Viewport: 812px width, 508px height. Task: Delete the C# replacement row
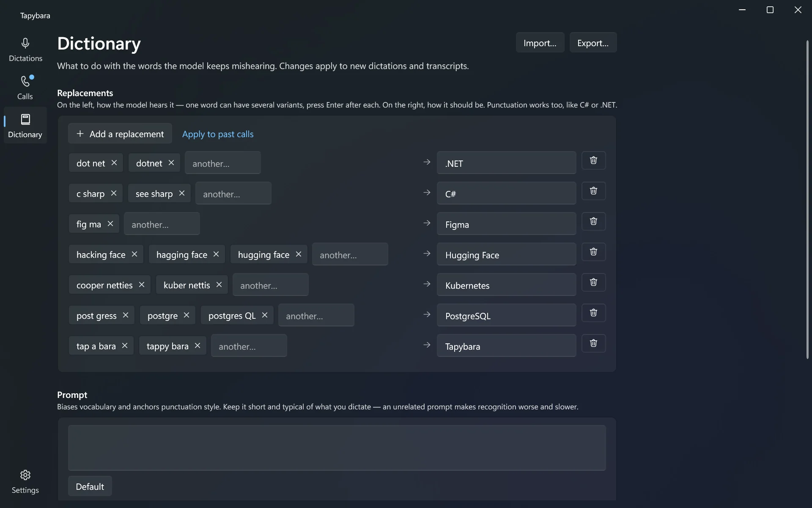click(x=593, y=191)
